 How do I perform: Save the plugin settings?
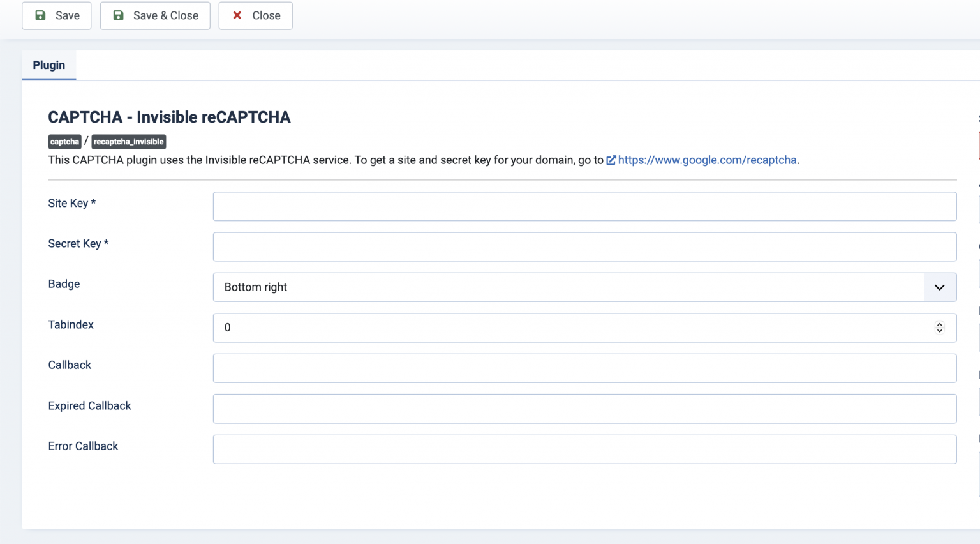click(56, 15)
